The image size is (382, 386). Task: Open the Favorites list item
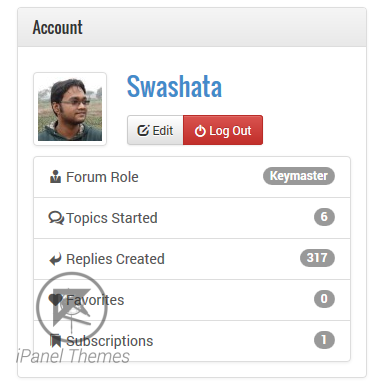pyautogui.click(x=192, y=300)
